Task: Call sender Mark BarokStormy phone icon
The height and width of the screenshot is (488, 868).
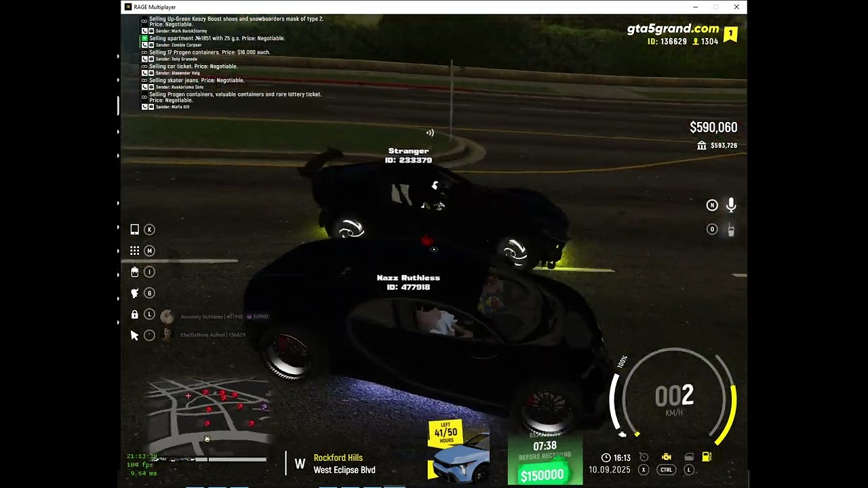Action: (144, 31)
